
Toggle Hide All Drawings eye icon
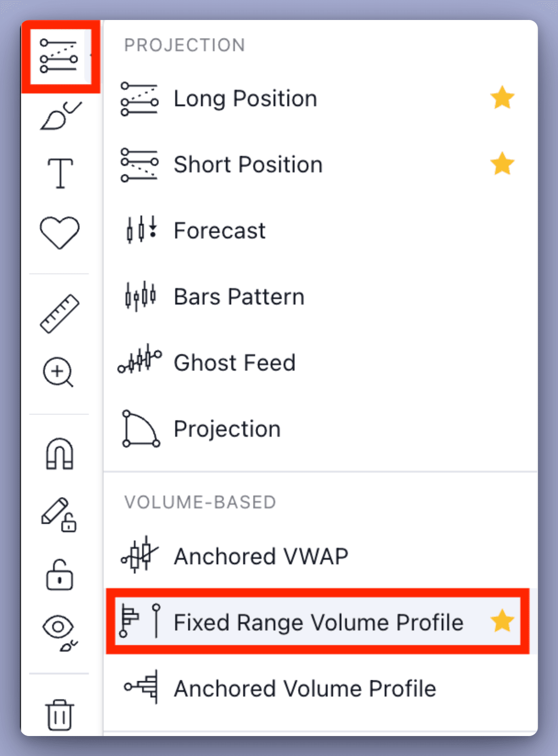coord(59,632)
